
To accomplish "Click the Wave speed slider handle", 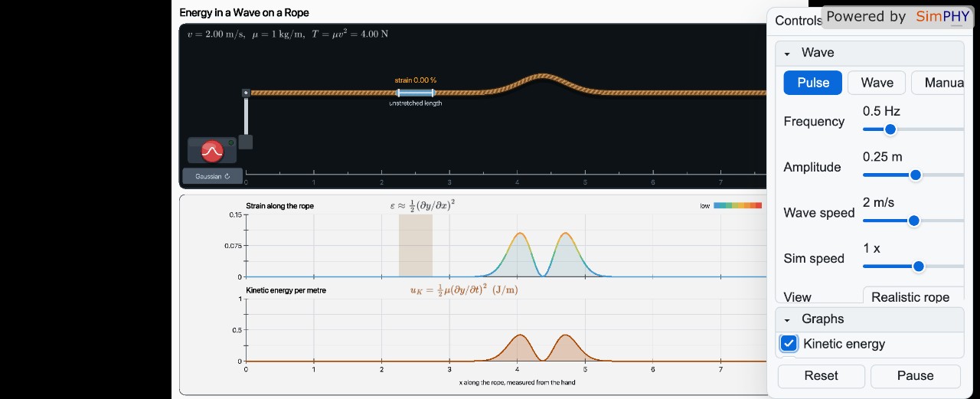I will coord(913,221).
